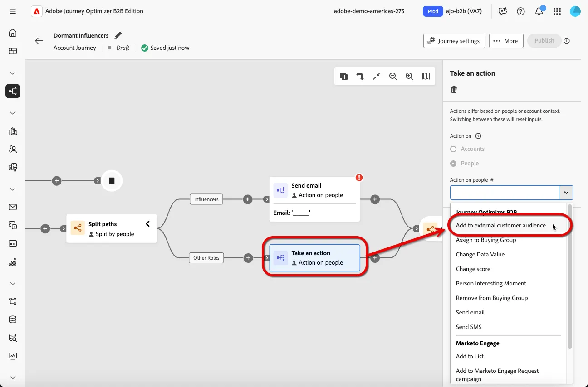Image resolution: width=588 pixels, height=387 pixels.
Task: Open the Home icon in the sidebar
Action: 13,33
